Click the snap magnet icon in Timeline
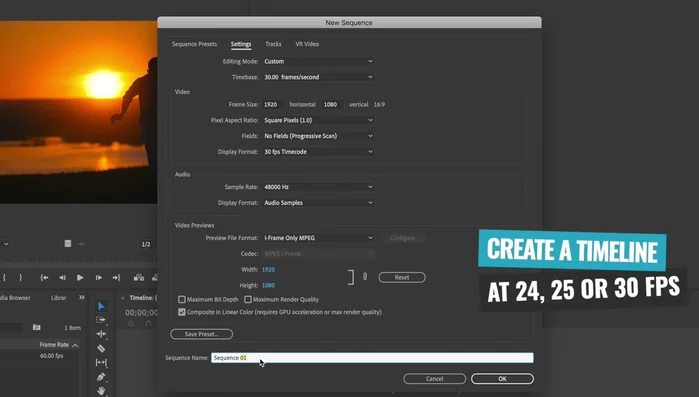Viewport: 699px width, 397px height. [148, 324]
